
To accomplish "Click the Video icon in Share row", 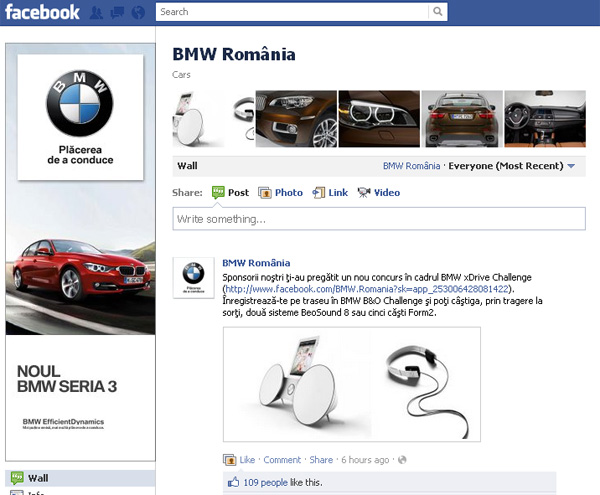I will tap(364, 193).
